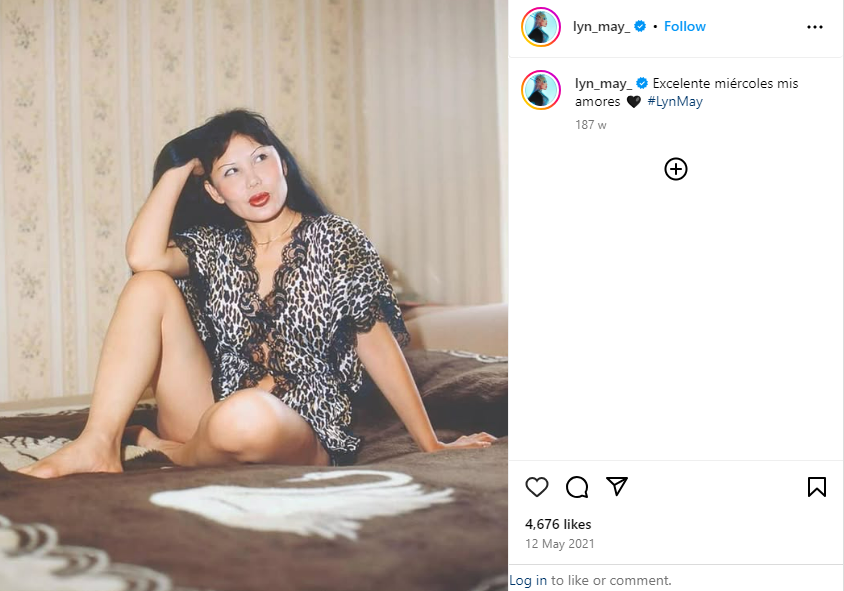The width and height of the screenshot is (844, 591).
Task: Click the black heart emoji in caption
Action: click(634, 102)
